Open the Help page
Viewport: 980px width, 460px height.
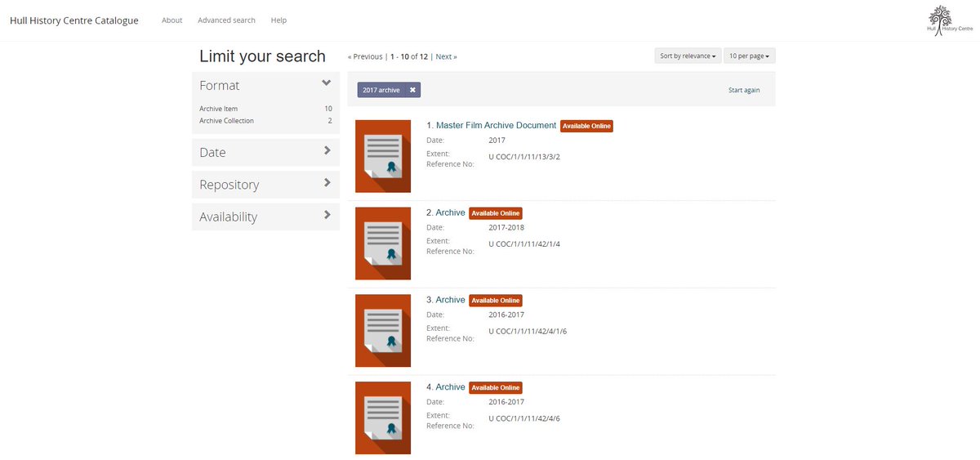click(x=278, y=20)
